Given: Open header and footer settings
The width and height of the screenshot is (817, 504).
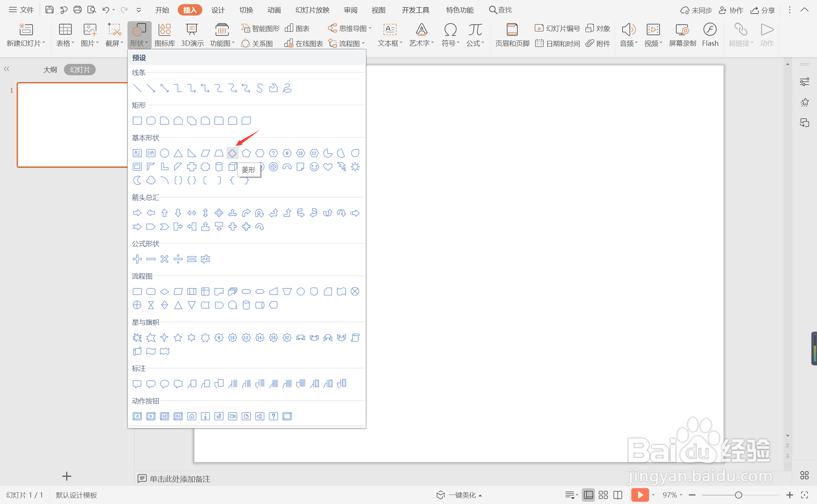Looking at the screenshot, I should [512, 35].
